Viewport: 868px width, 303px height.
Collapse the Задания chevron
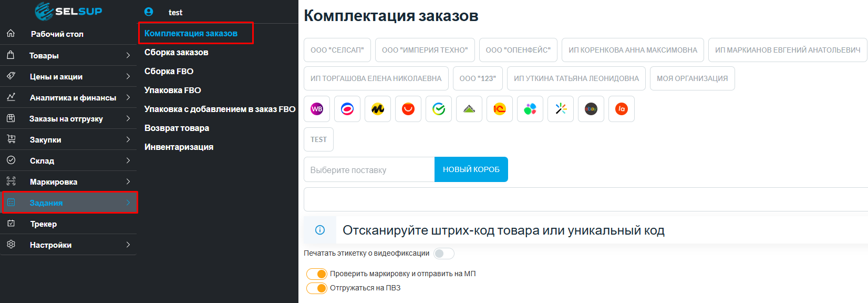point(128,203)
